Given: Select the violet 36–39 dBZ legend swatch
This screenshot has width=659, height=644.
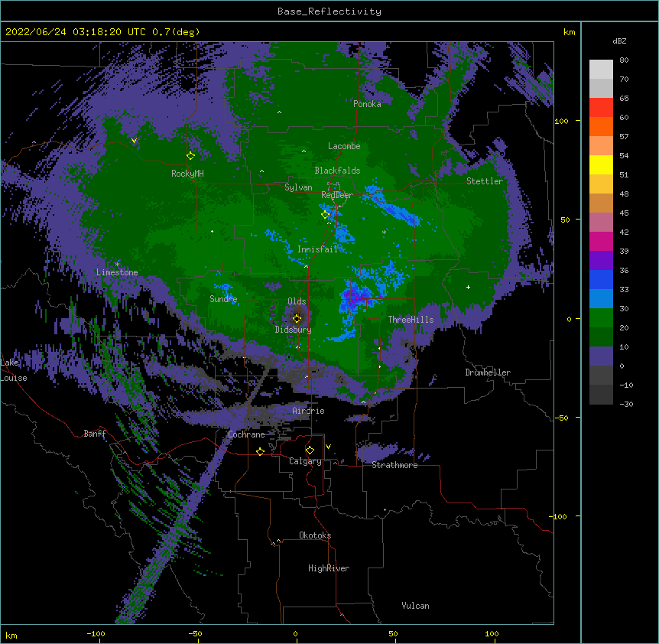Looking at the screenshot, I should click(x=601, y=261).
